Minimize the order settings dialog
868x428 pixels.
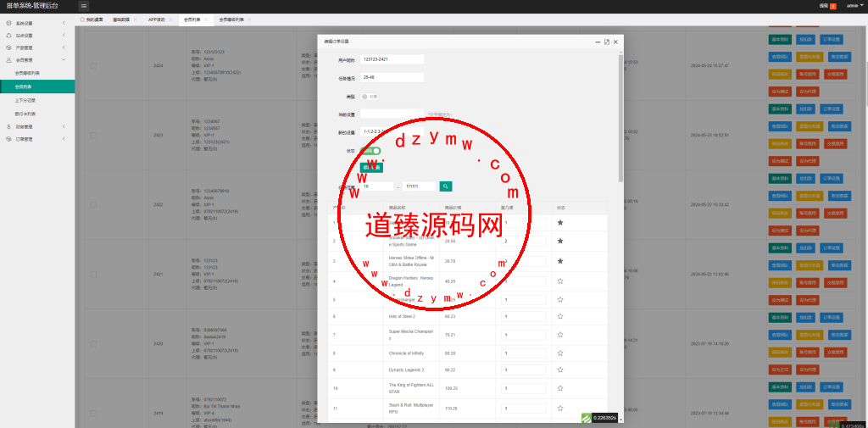598,42
